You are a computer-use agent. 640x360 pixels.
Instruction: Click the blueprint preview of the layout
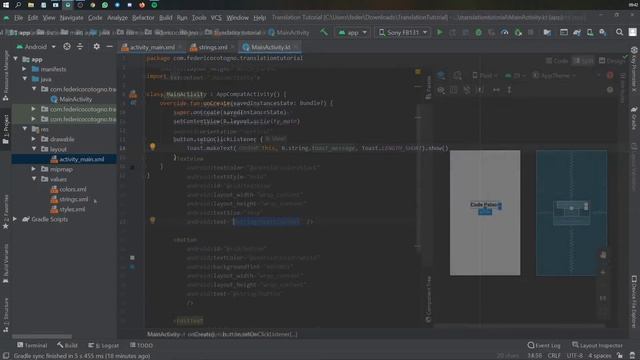coord(571,213)
